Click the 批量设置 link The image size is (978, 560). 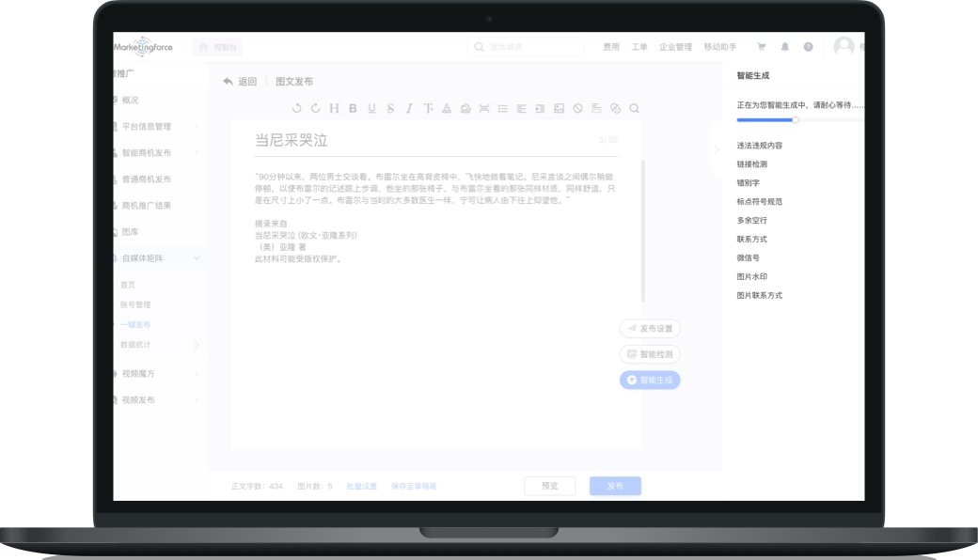click(x=362, y=486)
